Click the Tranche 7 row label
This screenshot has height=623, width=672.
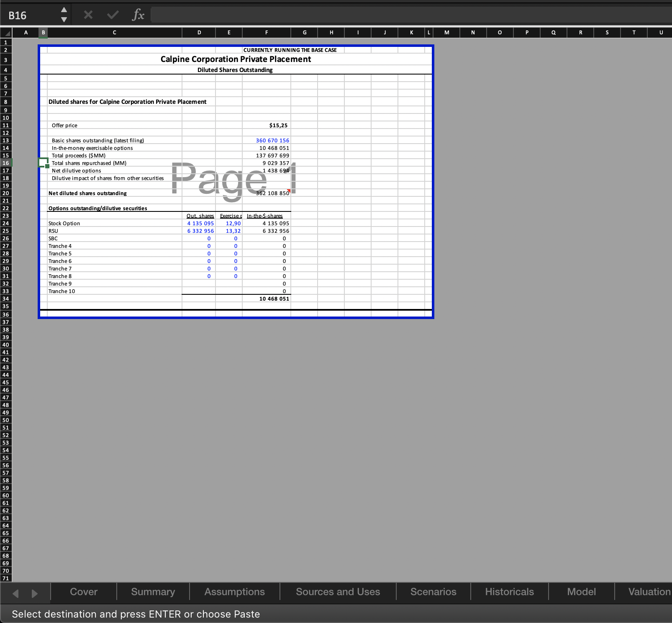(x=60, y=268)
